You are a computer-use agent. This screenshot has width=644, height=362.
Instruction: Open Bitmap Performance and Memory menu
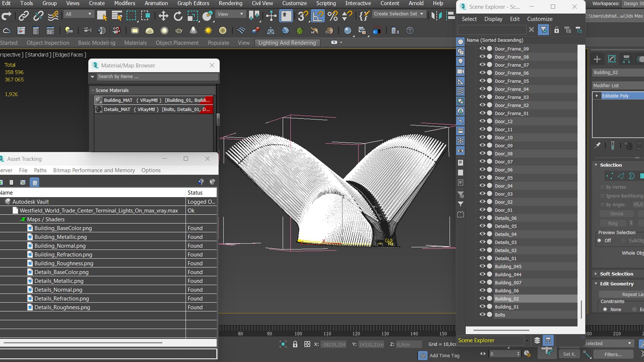(94, 170)
